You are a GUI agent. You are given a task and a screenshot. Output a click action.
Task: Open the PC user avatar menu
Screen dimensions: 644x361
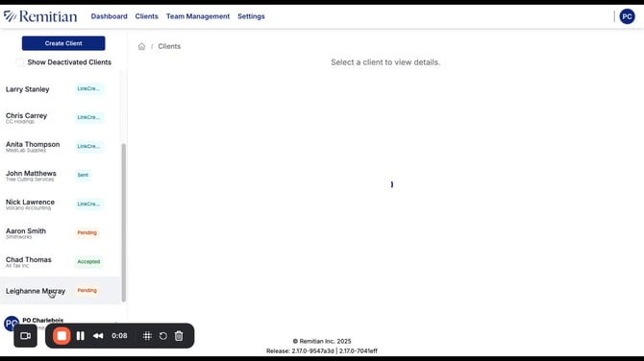pos(627,16)
